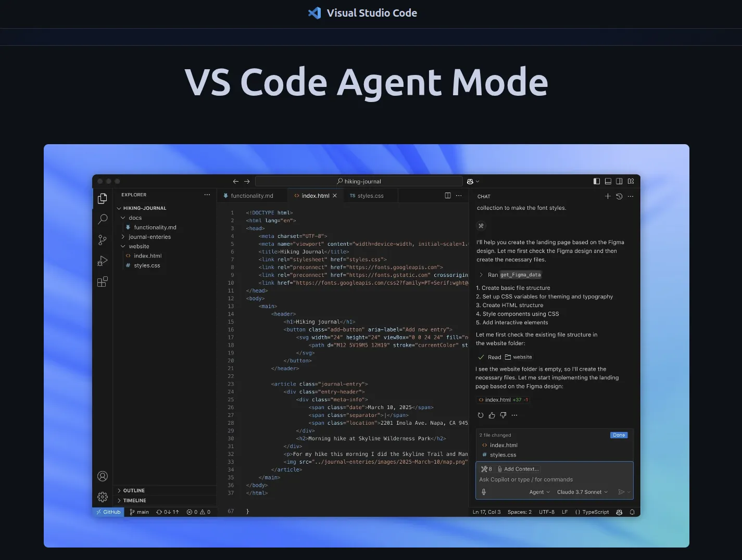Open the Source Control view
Screen dimensions: 742x560
(x=103, y=240)
